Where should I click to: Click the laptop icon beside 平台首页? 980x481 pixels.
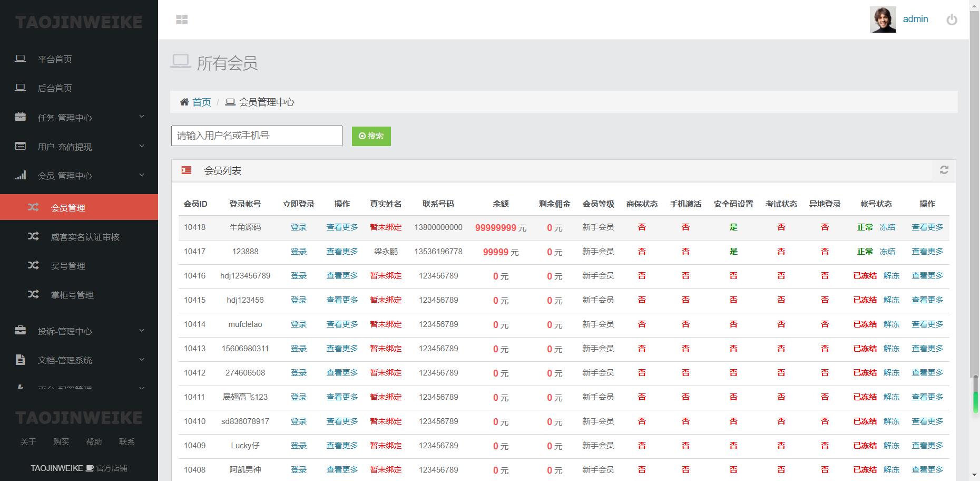coord(21,59)
